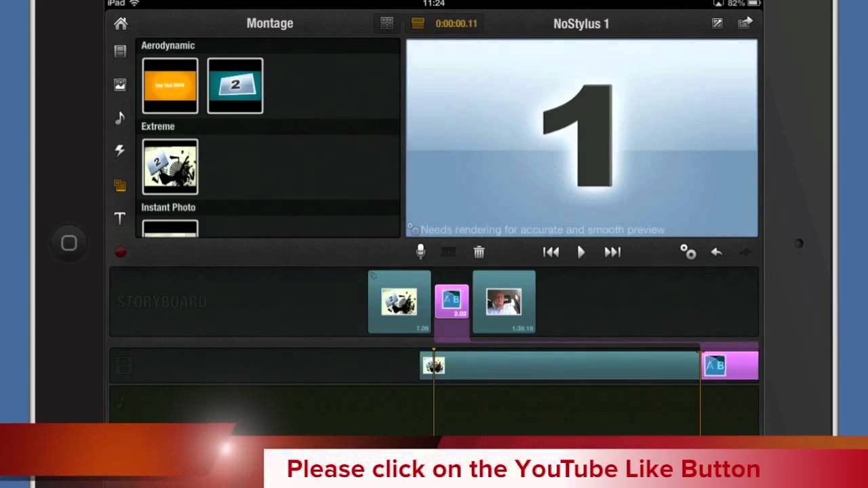Open project settings gears icon
Image resolution: width=868 pixels, height=488 pixels.
688,252
